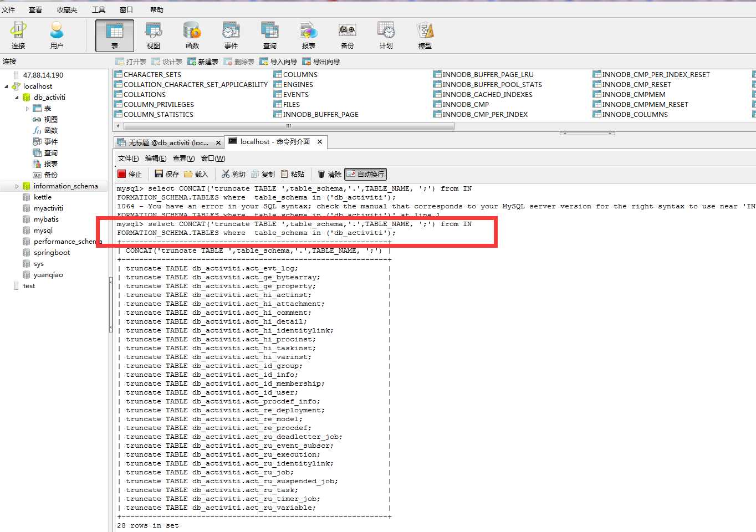Open console 文件(F) menu
The image size is (756, 532).
128,158
